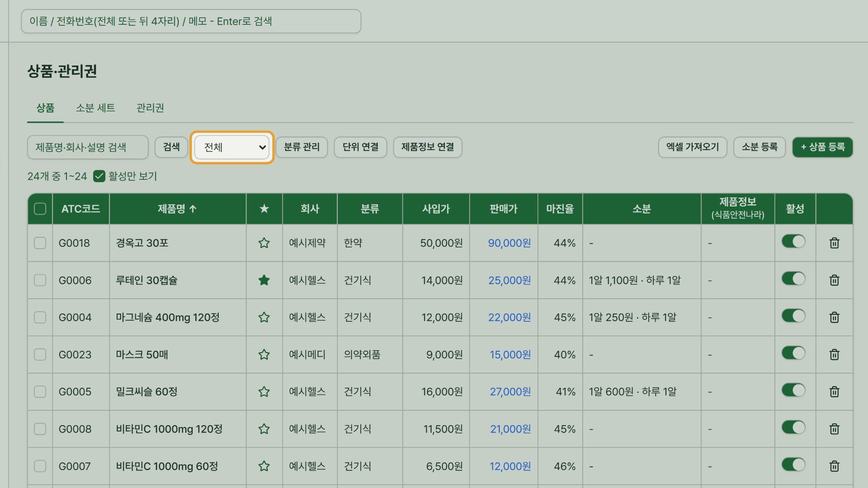
Task: Uncheck the 활성만 보기 checkbox
Action: pos(99,176)
